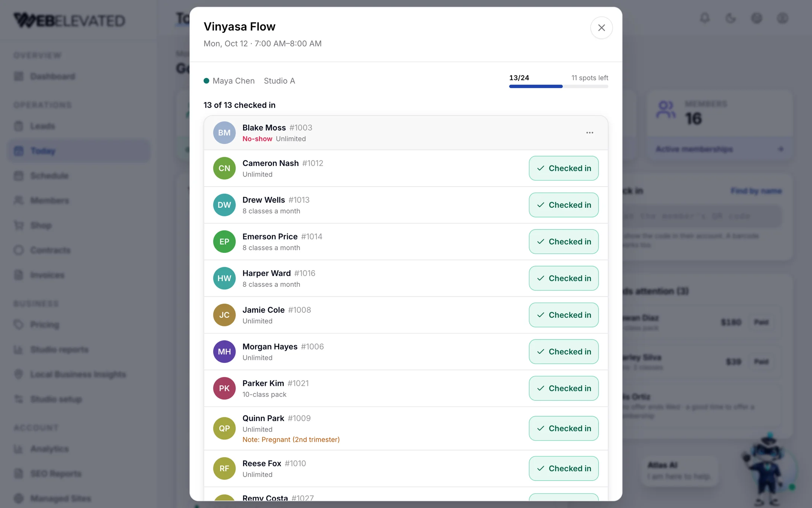The height and width of the screenshot is (508, 812).
Task: Click the QR code scan input field
Action: click(701, 216)
